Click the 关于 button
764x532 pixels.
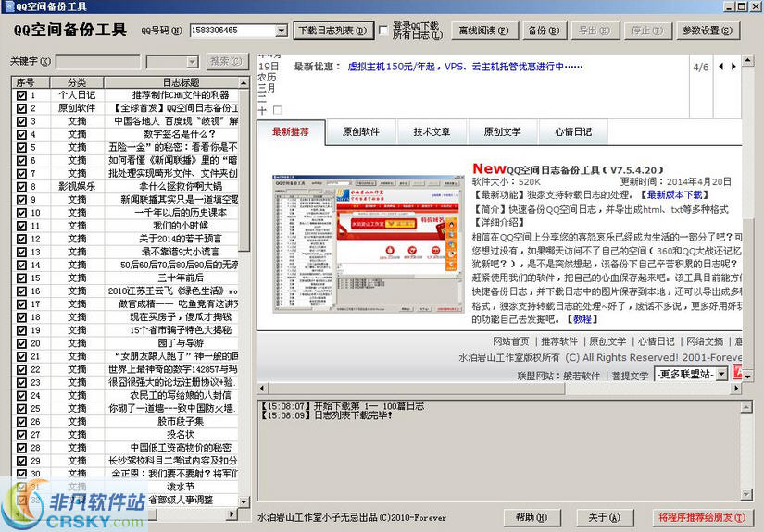pyautogui.click(x=605, y=517)
